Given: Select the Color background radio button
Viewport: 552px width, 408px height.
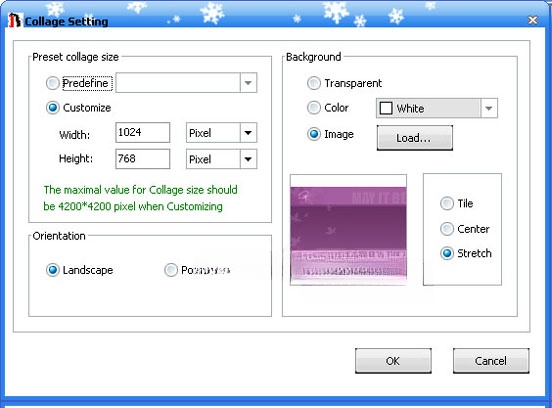Looking at the screenshot, I should pos(314,108).
